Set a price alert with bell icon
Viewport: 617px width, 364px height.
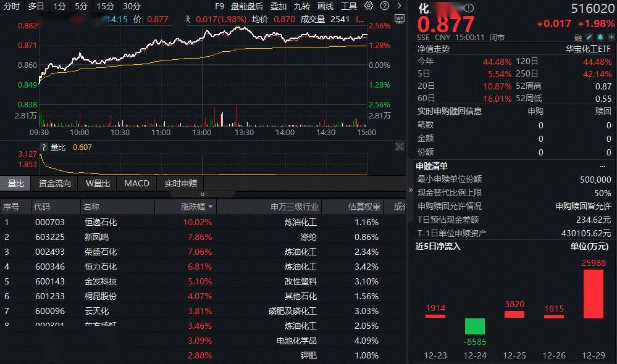pyautogui.click(x=598, y=37)
